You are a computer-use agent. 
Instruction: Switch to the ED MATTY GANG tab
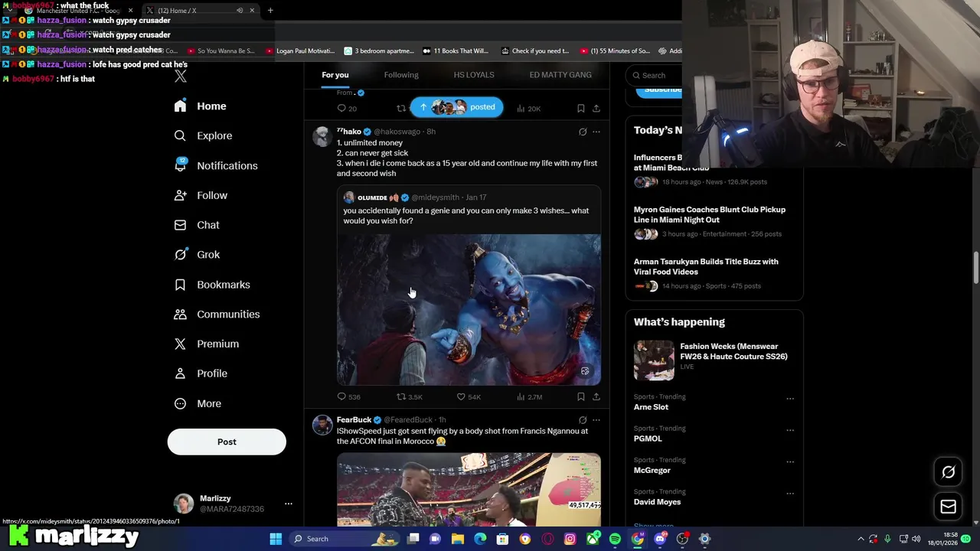[560, 75]
